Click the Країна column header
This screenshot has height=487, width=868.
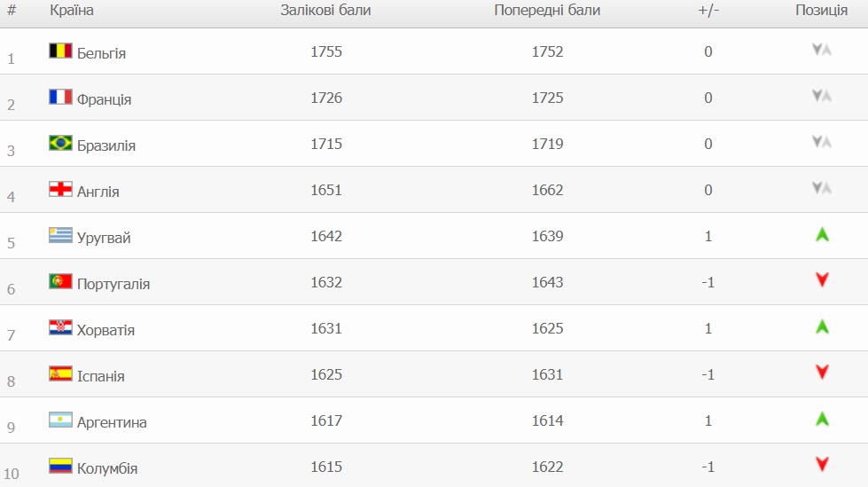coord(72,11)
